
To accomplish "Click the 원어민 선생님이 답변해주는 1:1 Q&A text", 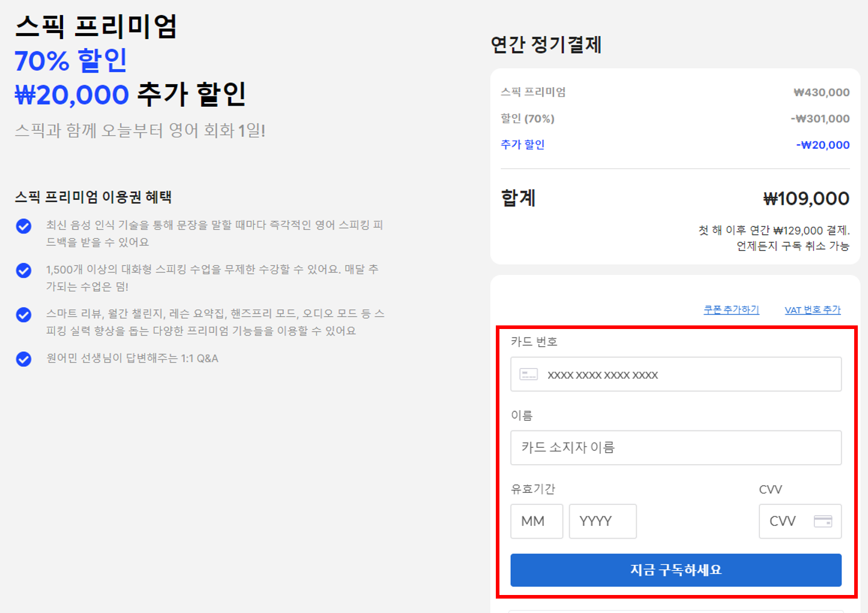I will coord(132,358).
